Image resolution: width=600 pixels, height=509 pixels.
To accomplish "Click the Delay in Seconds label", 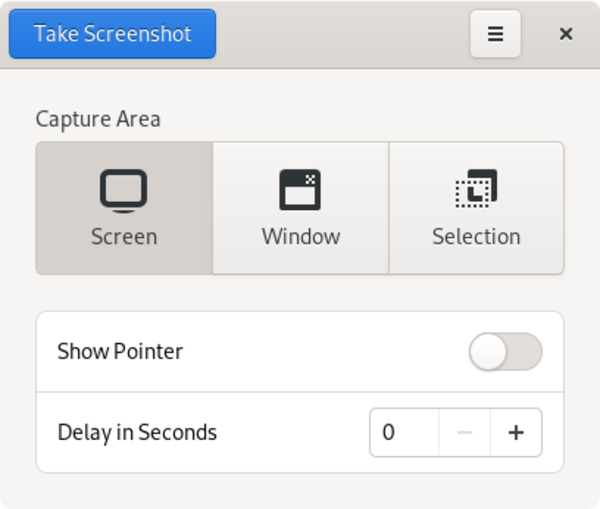I will (x=137, y=432).
